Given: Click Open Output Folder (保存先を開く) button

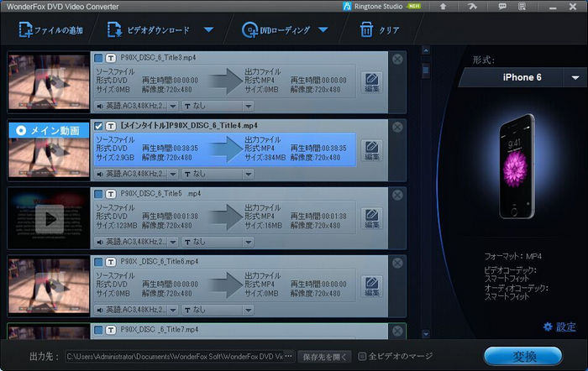Looking at the screenshot, I should tap(325, 357).
